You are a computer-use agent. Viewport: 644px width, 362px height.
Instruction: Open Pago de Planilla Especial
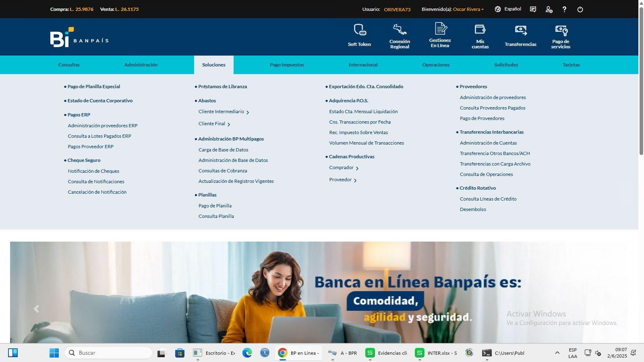pyautogui.click(x=94, y=87)
